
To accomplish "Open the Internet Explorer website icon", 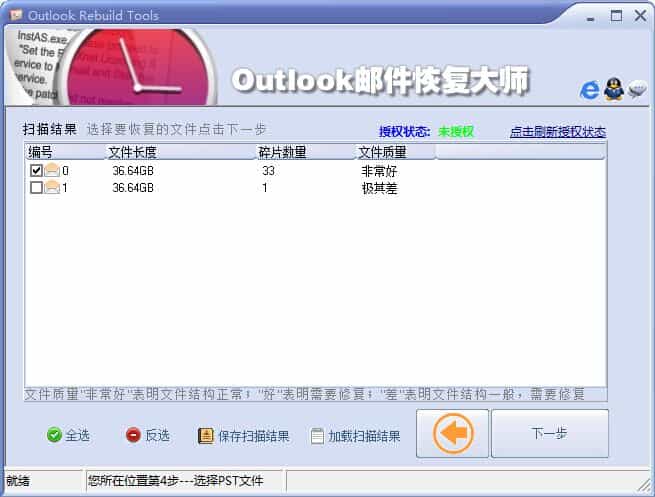I will coord(589,90).
